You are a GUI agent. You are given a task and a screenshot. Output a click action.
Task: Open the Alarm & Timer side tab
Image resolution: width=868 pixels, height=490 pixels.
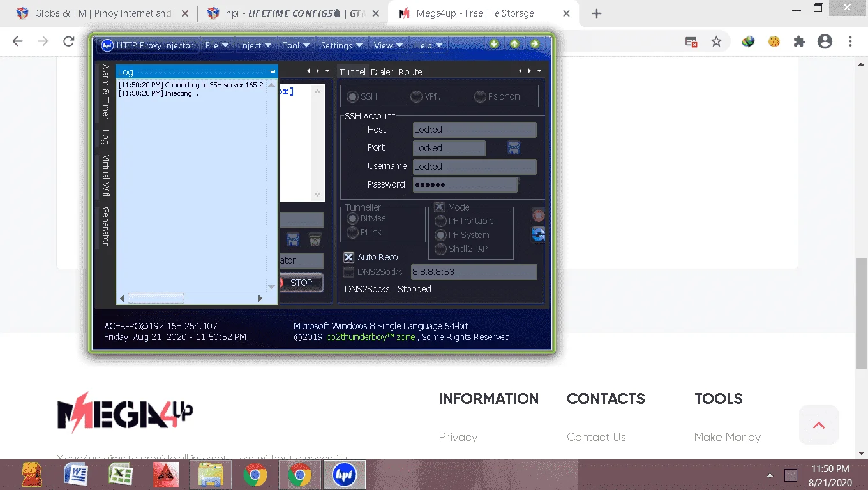pyautogui.click(x=105, y=92)
